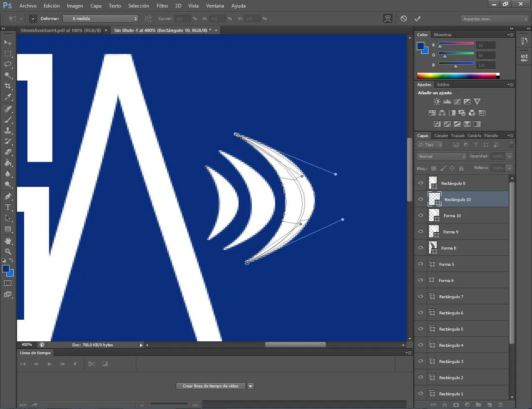
Task: Click the red R channel slider
Action: coord(456,44)
